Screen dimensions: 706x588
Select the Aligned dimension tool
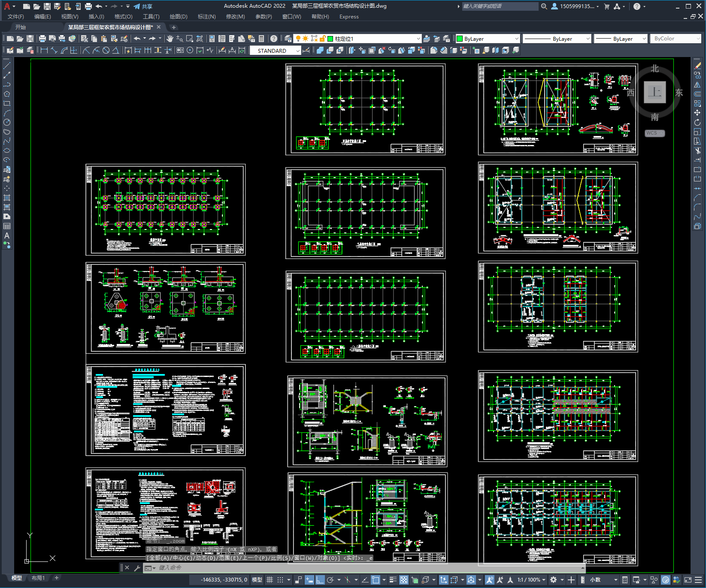click(54, 50)
